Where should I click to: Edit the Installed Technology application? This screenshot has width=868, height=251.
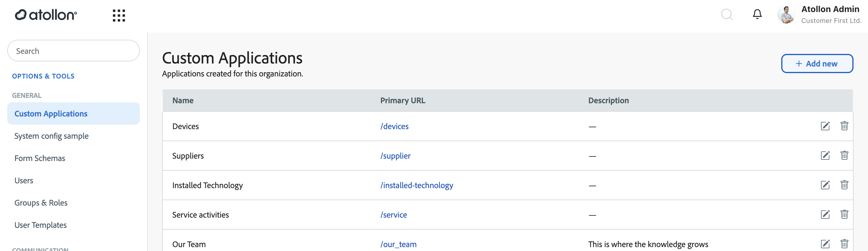pos(825,185)
